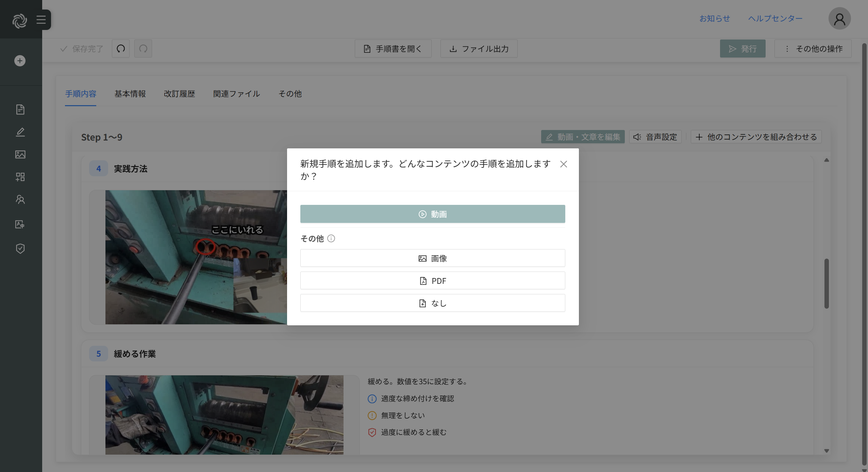Screen dimensions: 868x472
Task: Open the 改訂履歴 tab
Action: [x=179, y=94]
